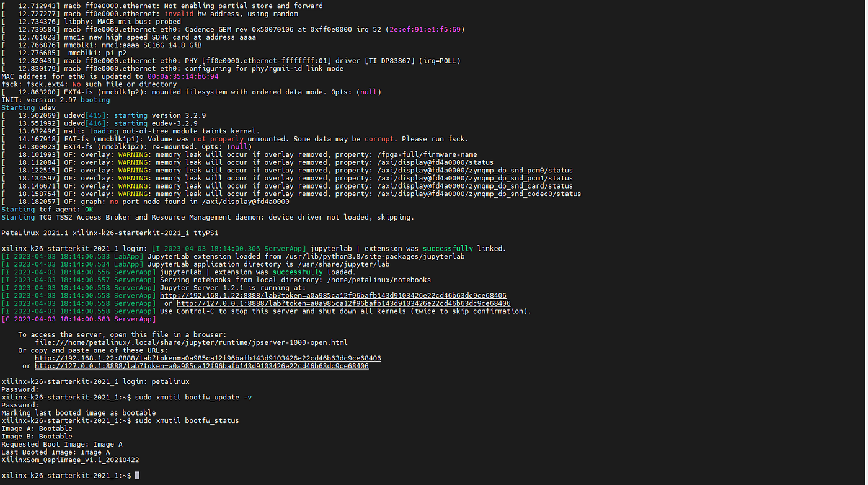The height and width of the screenshot is (485, 868).
Task: Click the MAC address 00:0a:35:14:b6:94
Action: click(183, 77)
